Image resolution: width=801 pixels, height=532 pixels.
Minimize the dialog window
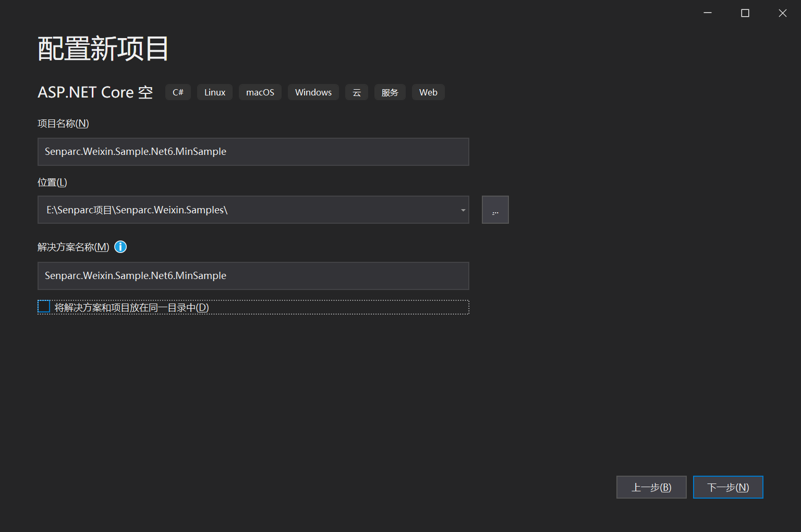tap(708, 13)
